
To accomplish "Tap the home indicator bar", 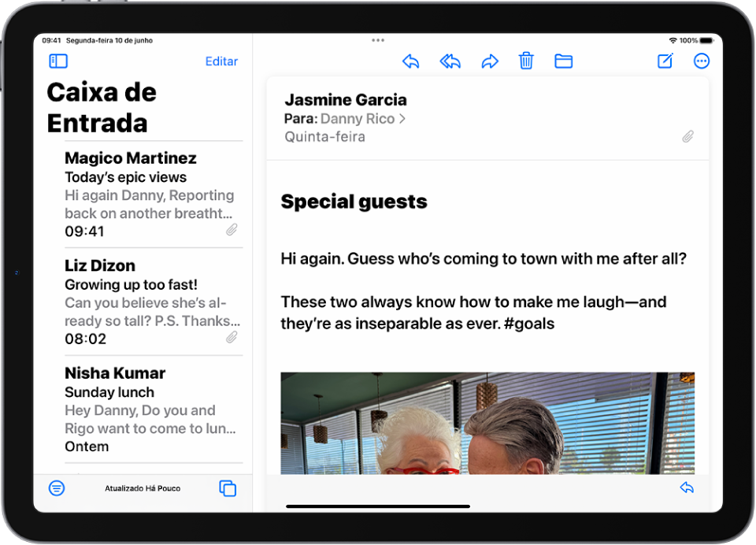I will [x=378, y=506].
